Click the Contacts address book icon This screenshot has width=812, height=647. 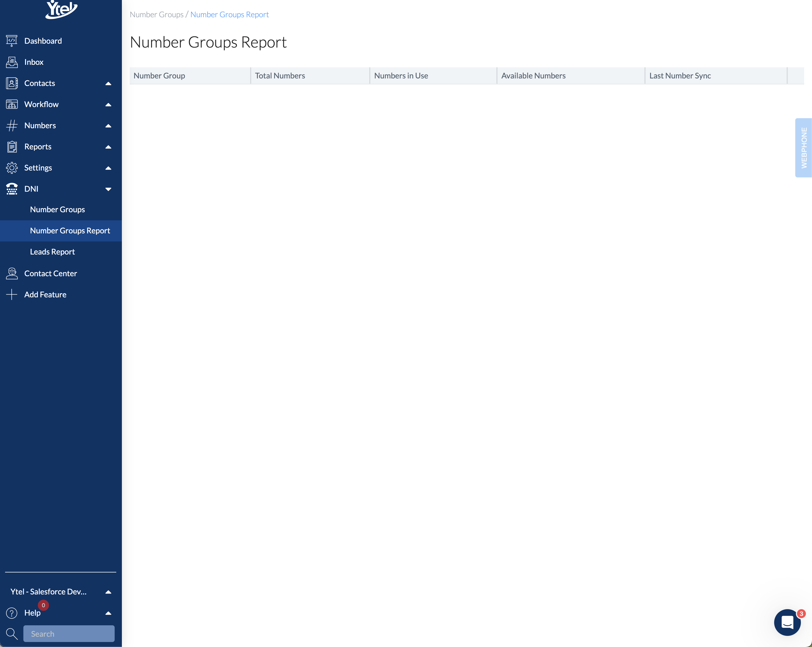(12, 83)
